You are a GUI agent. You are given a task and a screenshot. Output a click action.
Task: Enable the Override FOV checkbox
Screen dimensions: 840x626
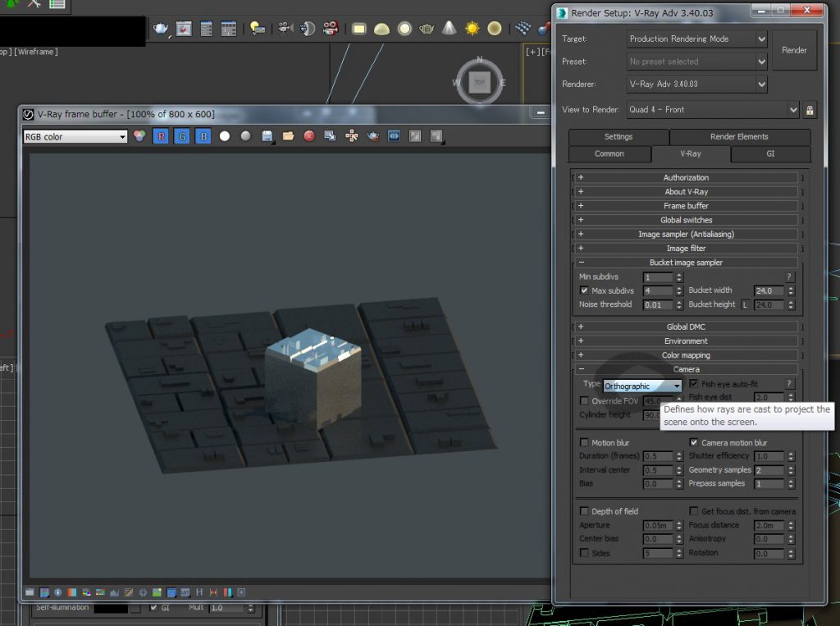(584, 400)
